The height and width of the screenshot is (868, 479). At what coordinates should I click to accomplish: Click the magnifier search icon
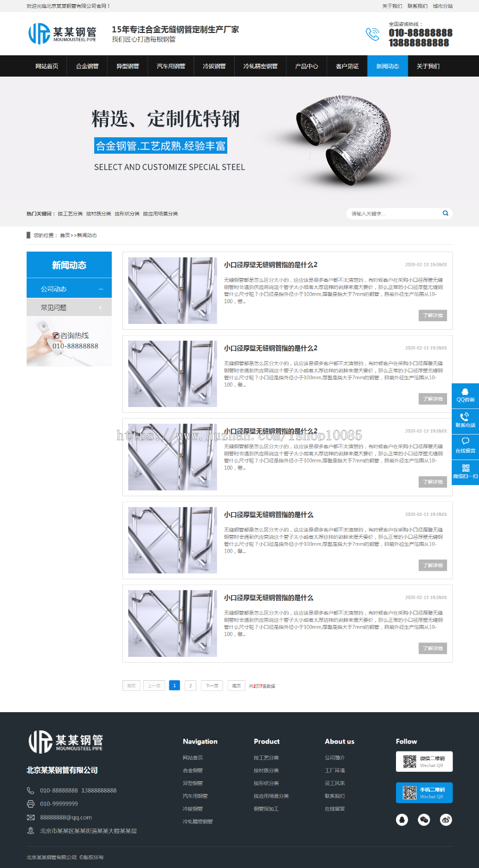[x=445, y=213]
